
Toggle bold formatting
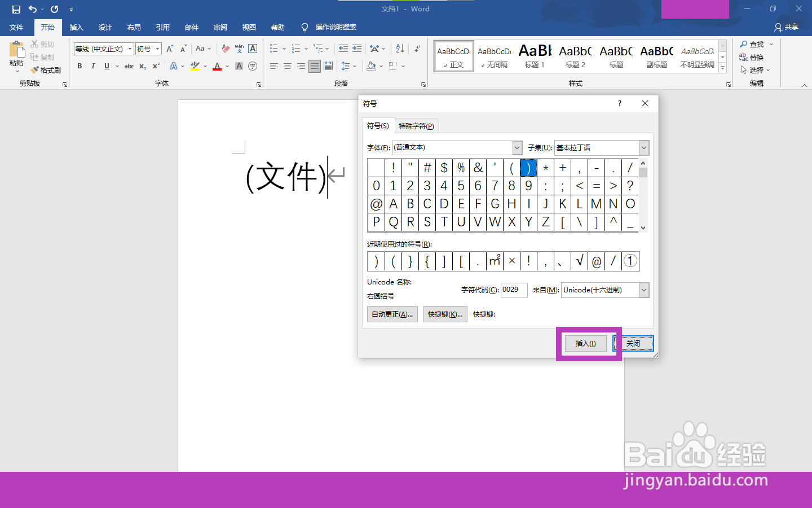(80, 66)
